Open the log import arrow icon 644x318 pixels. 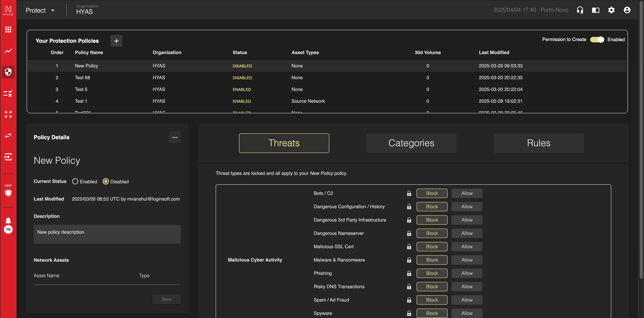point(8,157)
